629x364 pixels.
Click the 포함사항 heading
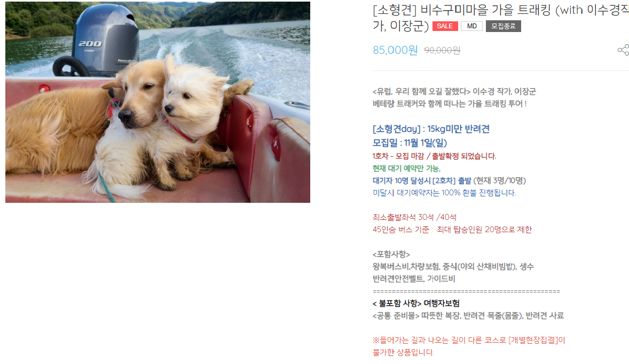(x=391, y=254)
